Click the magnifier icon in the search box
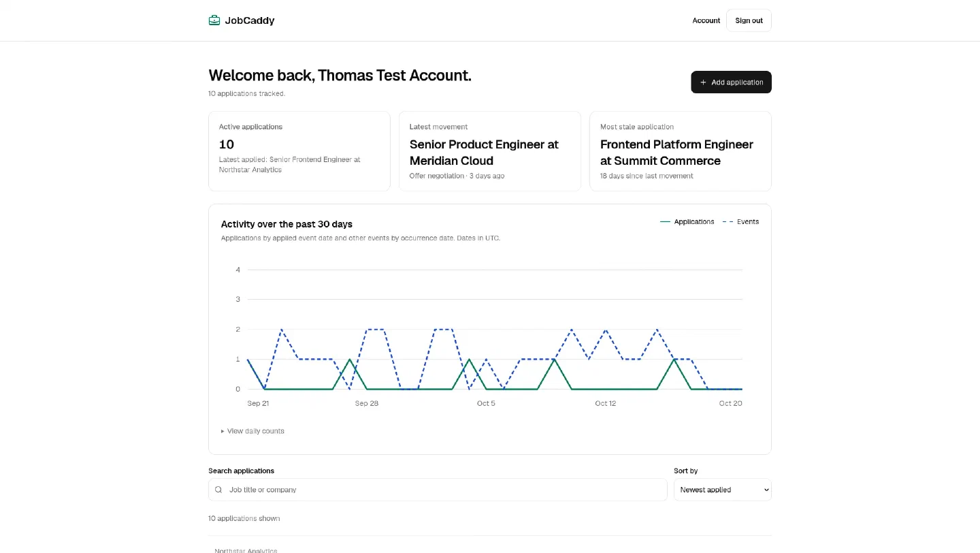This screenshot has height=553, width=980. (x=218, y=490)
